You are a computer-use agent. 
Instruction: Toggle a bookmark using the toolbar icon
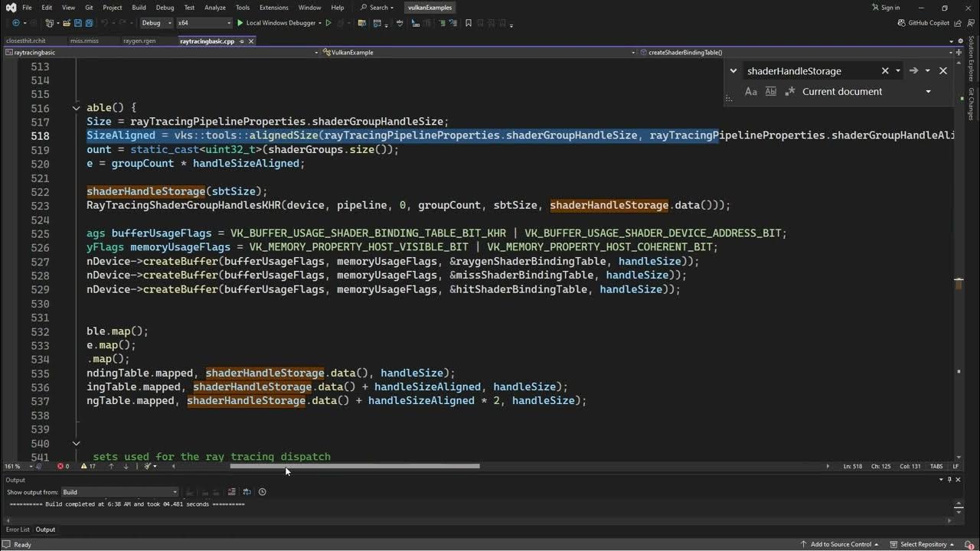469,24
